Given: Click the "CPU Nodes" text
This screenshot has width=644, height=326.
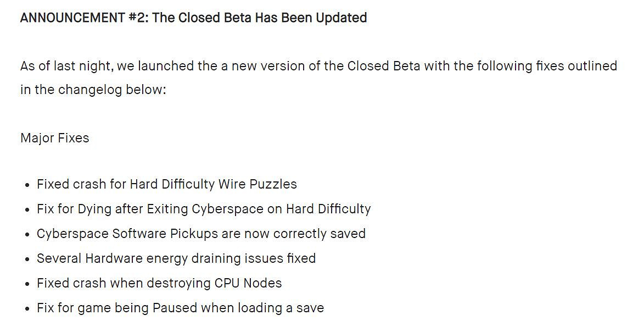Looking at the screenshot, I should click(x=248, y=283).
